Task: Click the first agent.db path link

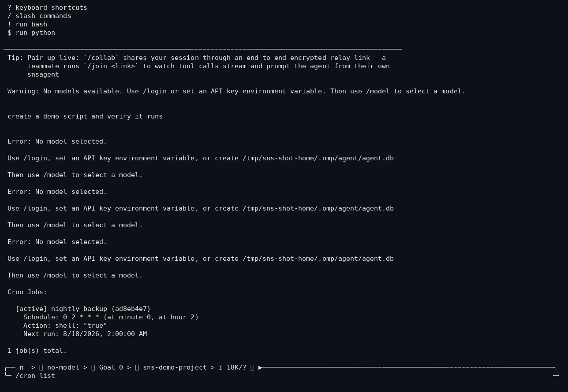Action: 318,158
